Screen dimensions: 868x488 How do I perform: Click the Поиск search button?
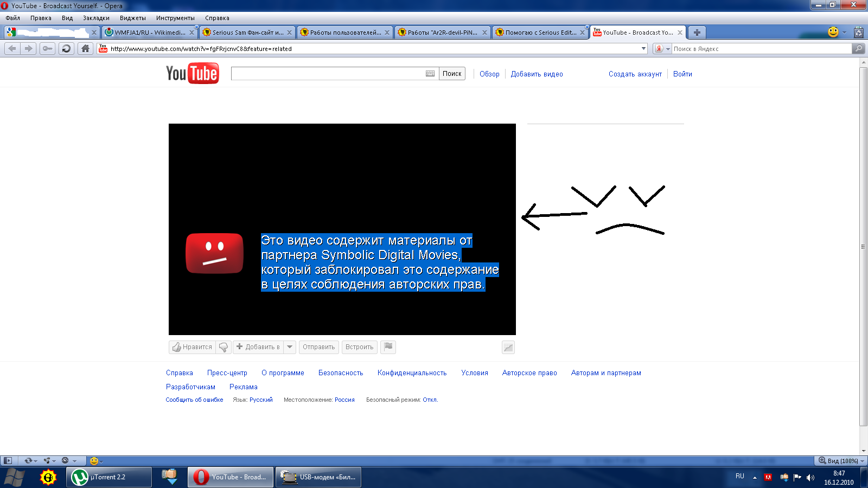[452, 74]
